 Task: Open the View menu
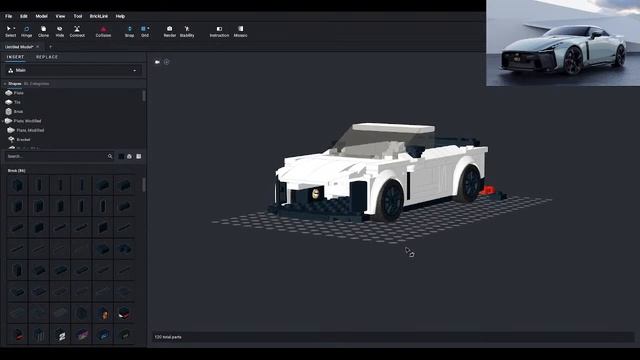point(60,16)
